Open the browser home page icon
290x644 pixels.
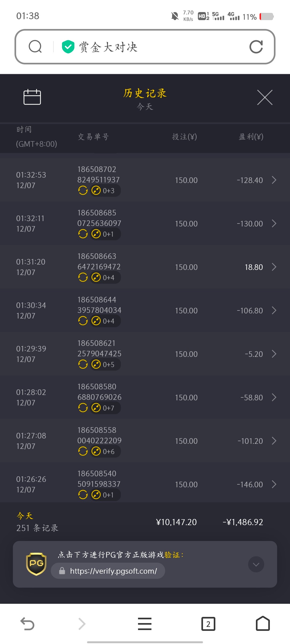(263, 623)
